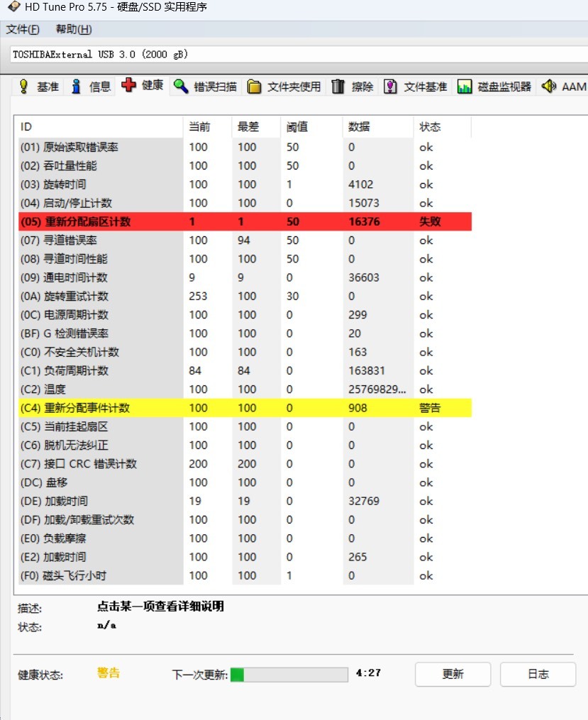Switch to the 基准 tab label

[48, 87]
